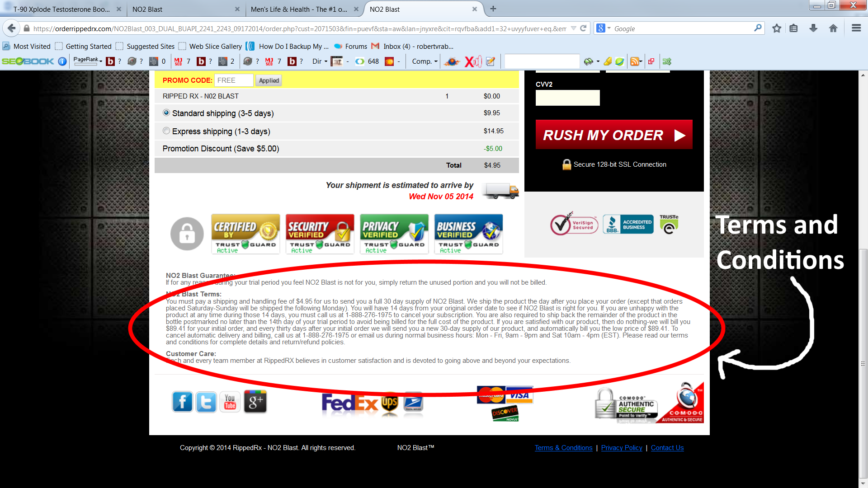Bookmark this page with the star icon
This screenshot has height=488, width=868.
tap(777, 28)
